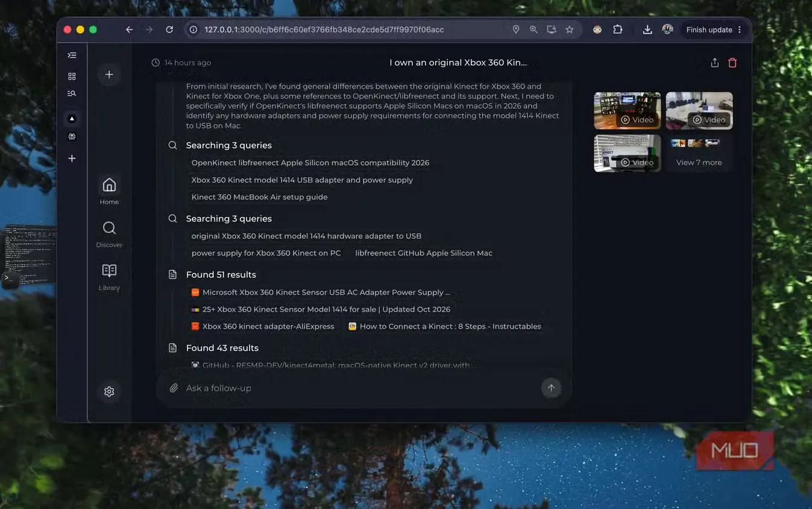Click the query chip 'Kinect 360 MacBook Air setup guide'
The width and height of the screenshot is (812, 509).
[x=260, y=197]
